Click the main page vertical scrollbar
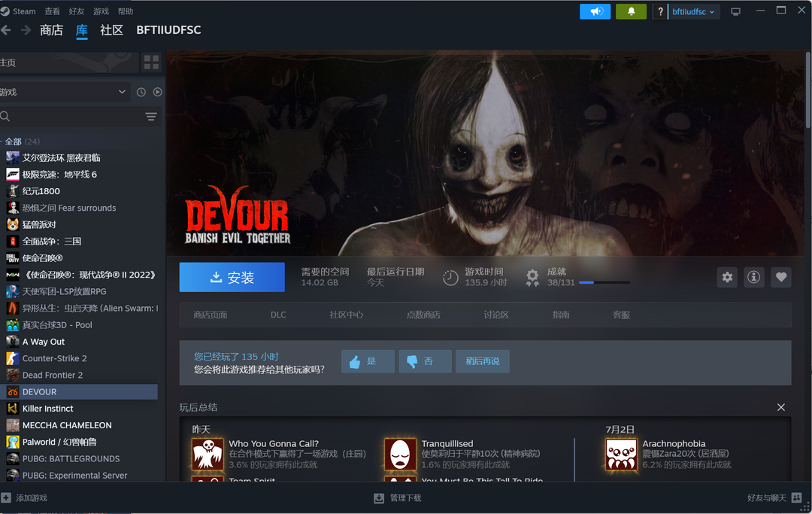The image size is (812, 514). pyautogui.click(x=808, y=90)
